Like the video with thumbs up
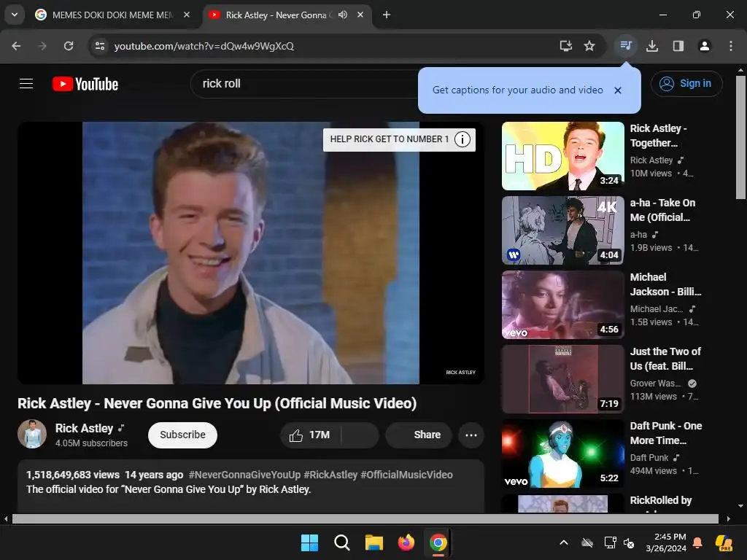This screenshot has height=560, width=747. (x=311, y=435)
